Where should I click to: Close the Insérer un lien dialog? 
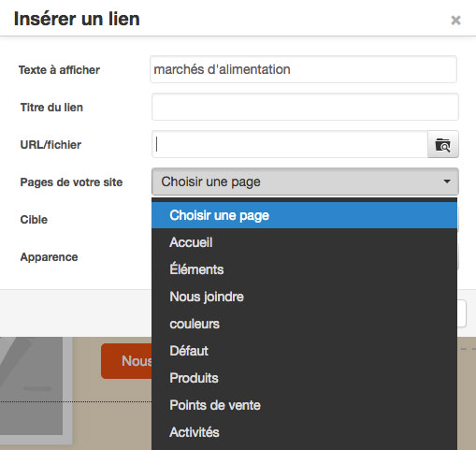pos(455,21)
